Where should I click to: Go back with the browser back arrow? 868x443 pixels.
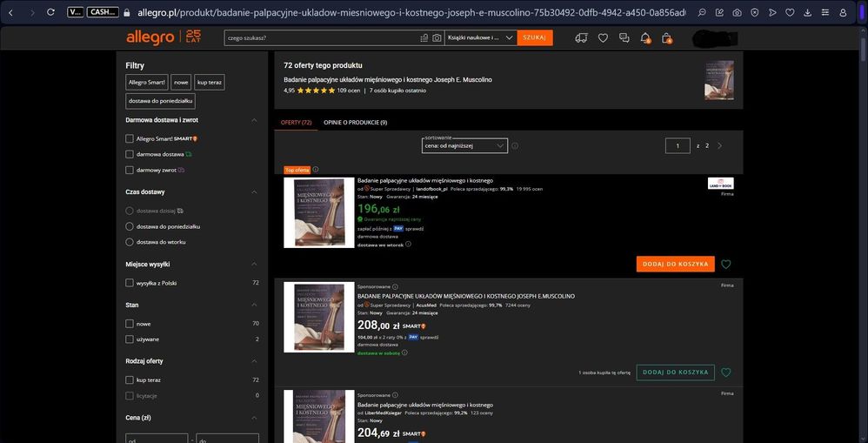click(11, 12)
